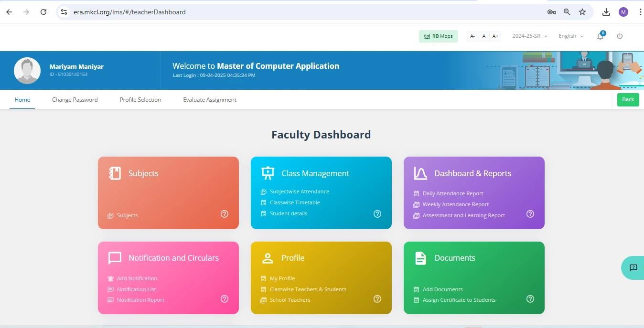Open Weekly Attendance Report link
Screen dimensions: 644x328
click(x=455, y=204)
